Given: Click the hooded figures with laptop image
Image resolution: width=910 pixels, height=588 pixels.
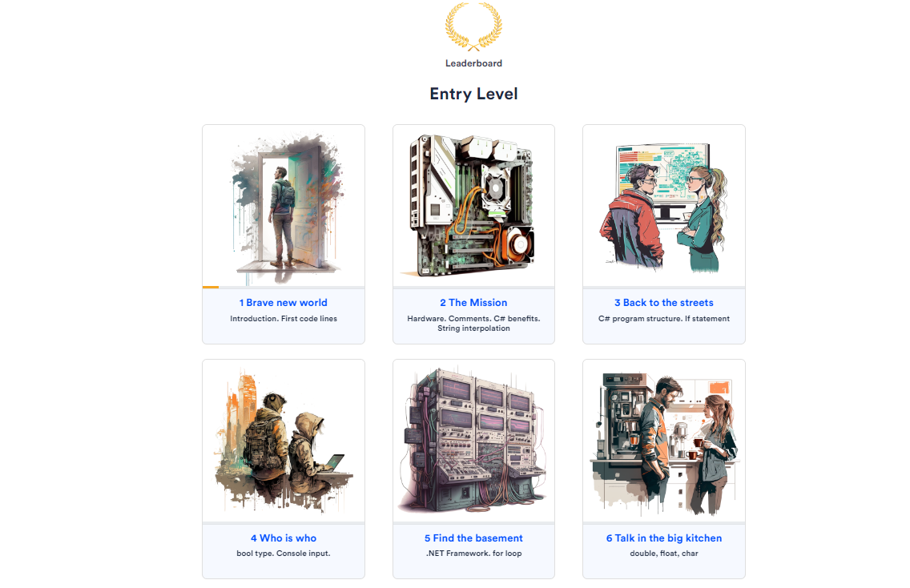Looking at the screenshot, I should coord(284,441).
